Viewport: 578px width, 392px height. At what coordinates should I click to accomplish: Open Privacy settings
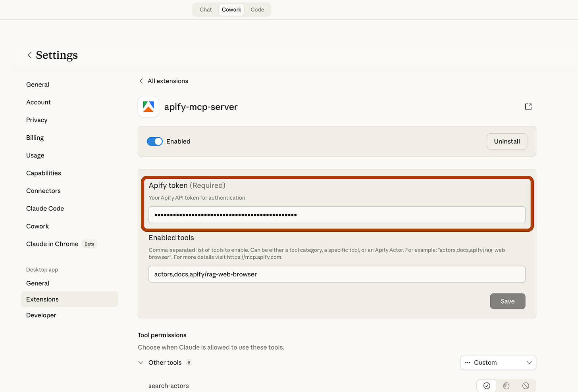click(x=37, y=120)
